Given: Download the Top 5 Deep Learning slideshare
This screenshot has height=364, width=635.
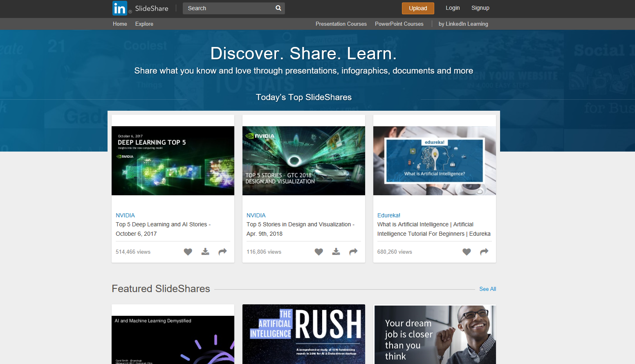Looking at the screenshot, I should click(x=205, y=252).
